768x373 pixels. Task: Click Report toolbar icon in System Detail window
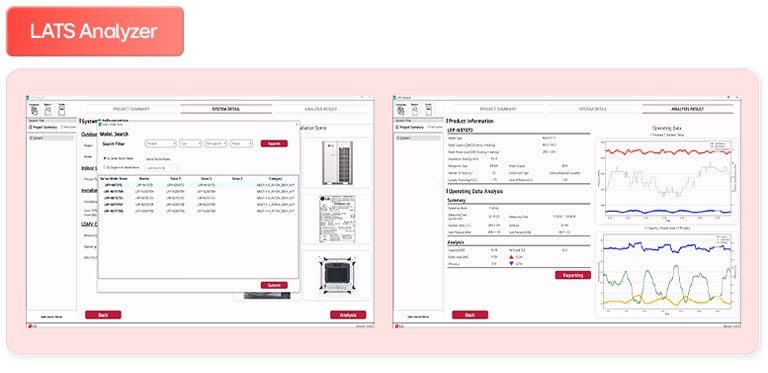(48, 110)
